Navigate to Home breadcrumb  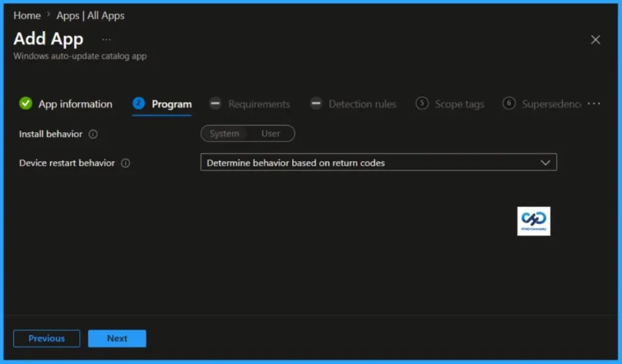[x=27, y=15]
